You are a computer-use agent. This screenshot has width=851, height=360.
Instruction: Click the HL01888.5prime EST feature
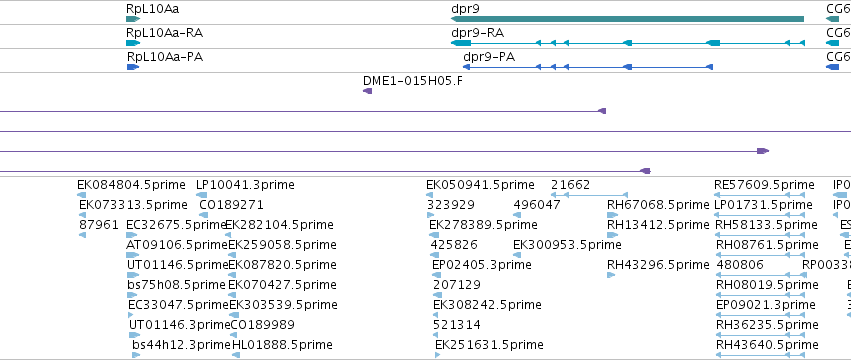236,355
